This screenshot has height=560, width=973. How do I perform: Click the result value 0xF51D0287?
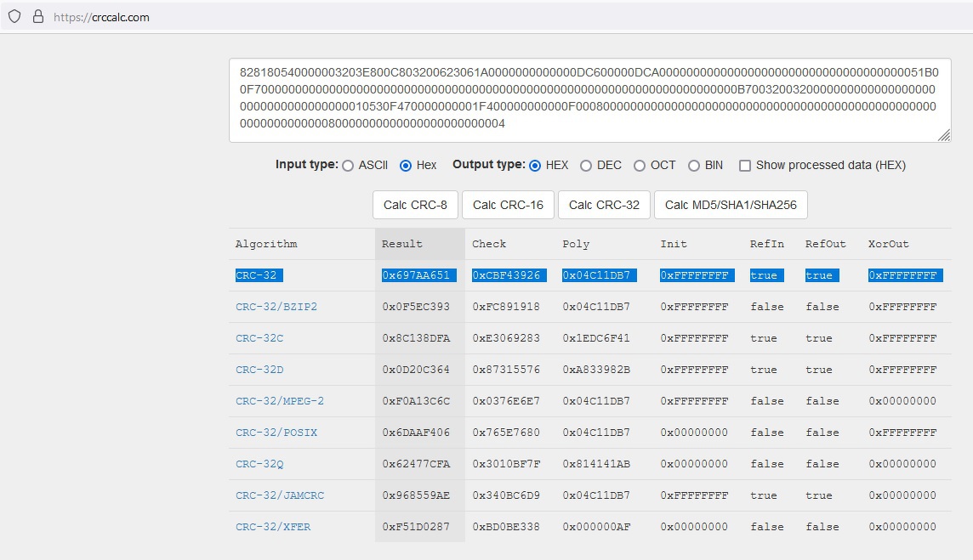(x=416, y=527)
